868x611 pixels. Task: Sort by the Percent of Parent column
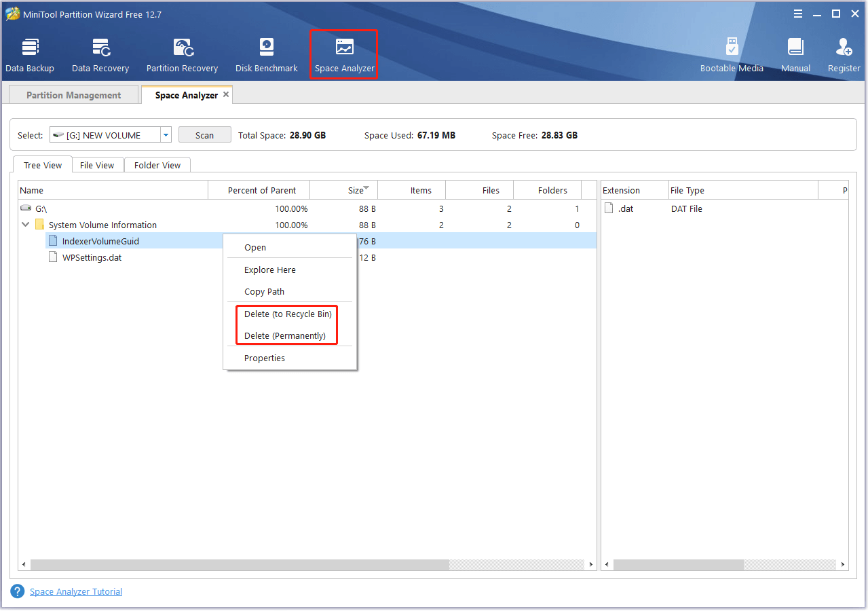point(259,190)
